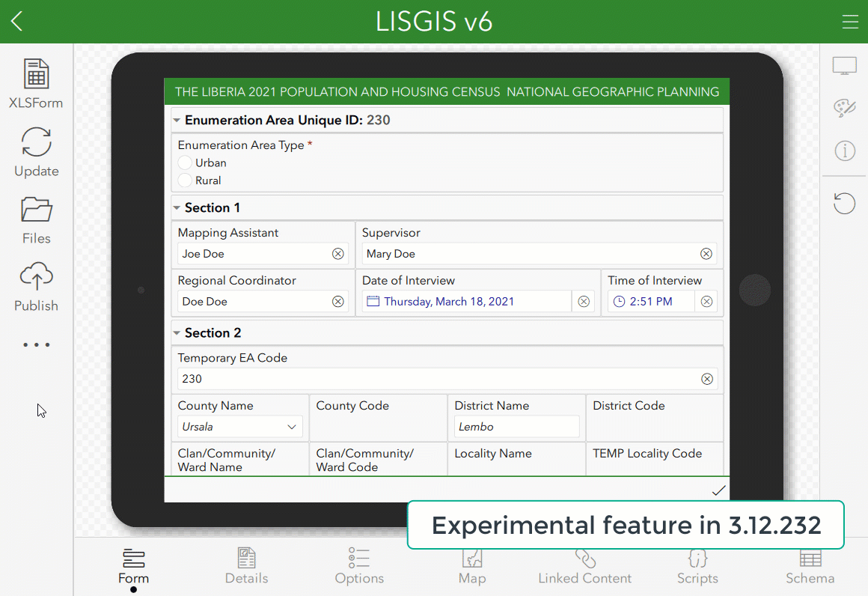Image resolution: width=868 pixels, height=596 pixels.
Task: Clear the Mapping Assistant field
Action: [x=337, y=254]
